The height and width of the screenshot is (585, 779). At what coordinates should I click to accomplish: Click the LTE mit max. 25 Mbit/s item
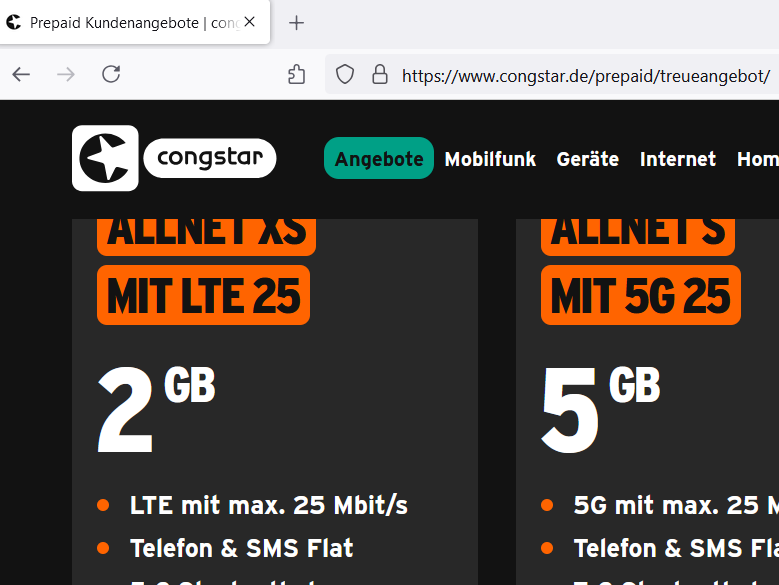[268, 505]
